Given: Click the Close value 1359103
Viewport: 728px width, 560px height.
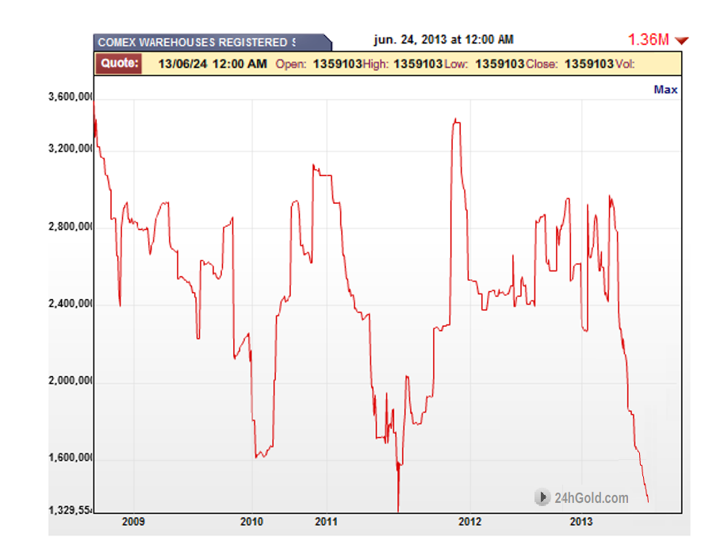Looking at the screenshot, I should tap(591, 63).
